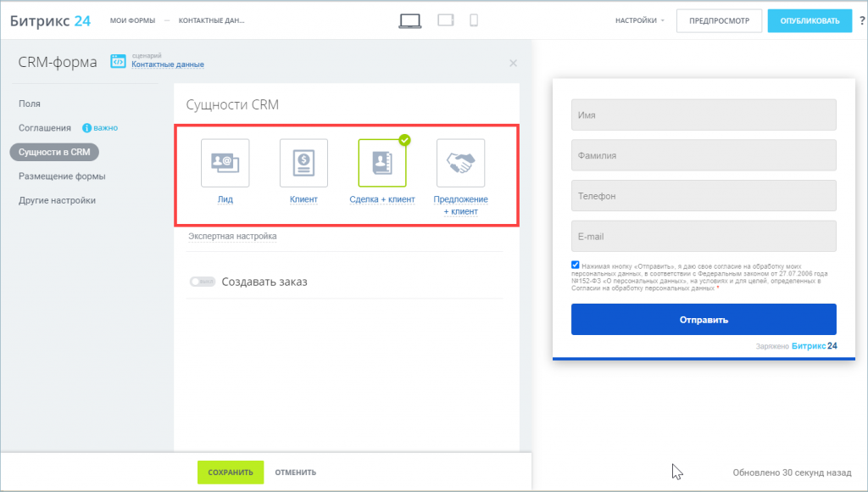This screenshot has height=492, width=868.
Task: Click the info icon beside важно
Action: [x=87, y=128]
